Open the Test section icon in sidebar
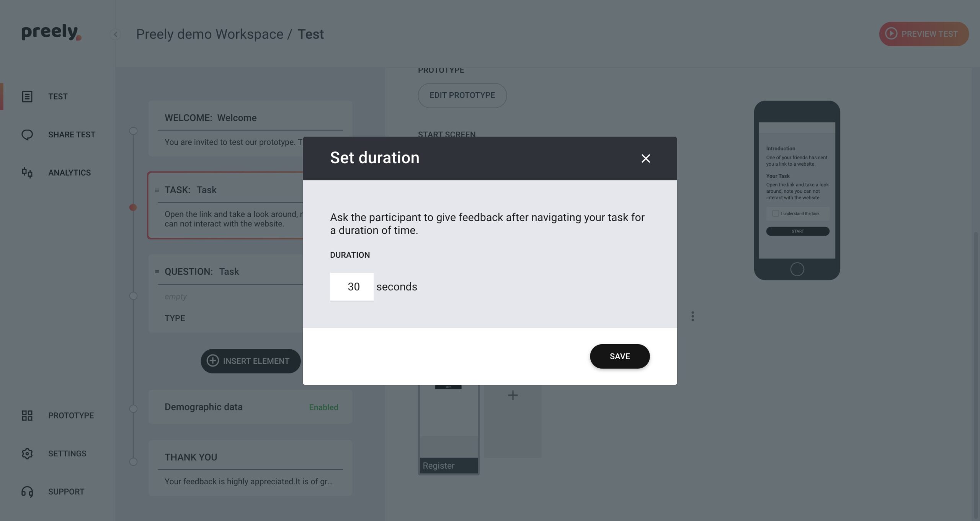980x521 pixels. point(27,96)
